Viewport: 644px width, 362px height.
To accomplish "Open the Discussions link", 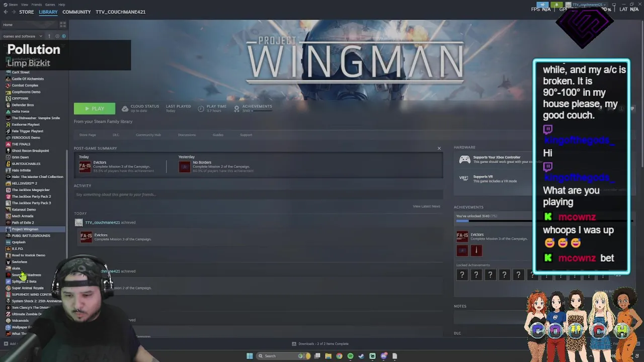I will [187, 135].
